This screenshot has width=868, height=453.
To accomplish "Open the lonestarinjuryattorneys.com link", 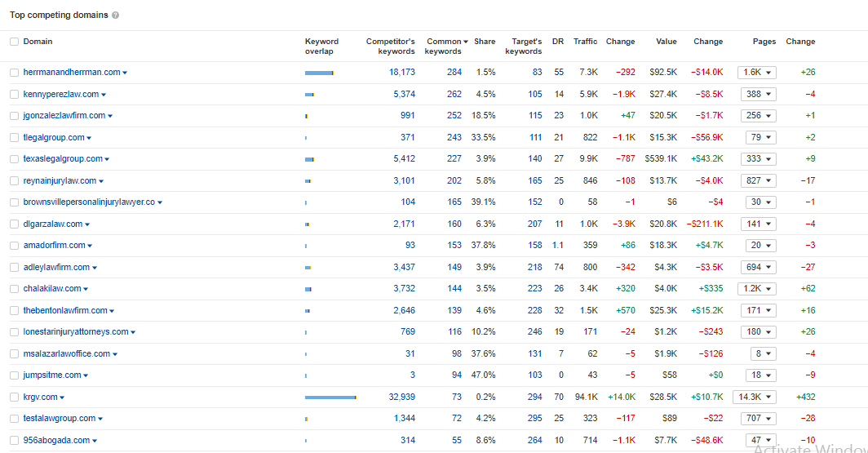I will [76, 331].
